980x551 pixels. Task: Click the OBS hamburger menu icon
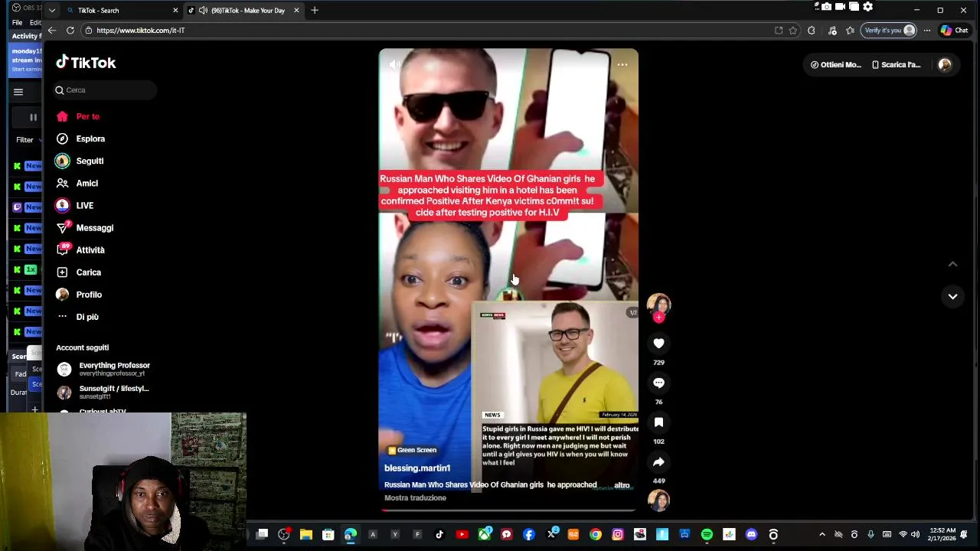click(x=18, y=92)
